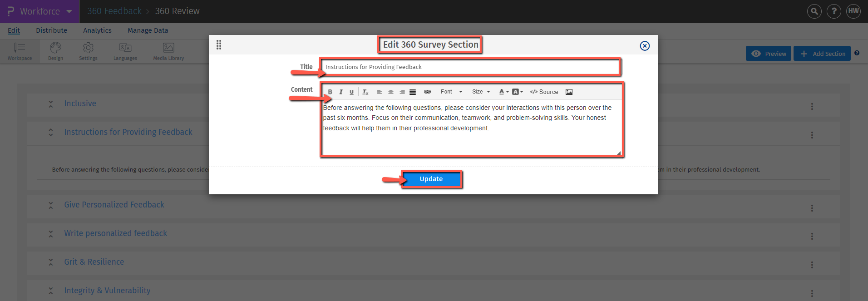This screenshot has height=301, width=868.
Task: Toggle underline formatting in the content editor
Action: (x=351, y=92)
